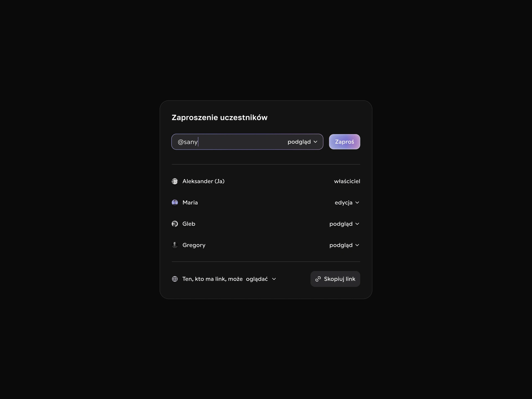The image size is (532, 399).
Task: Open Gleb's podgląd permission dropdown
Action: [344, 224]
